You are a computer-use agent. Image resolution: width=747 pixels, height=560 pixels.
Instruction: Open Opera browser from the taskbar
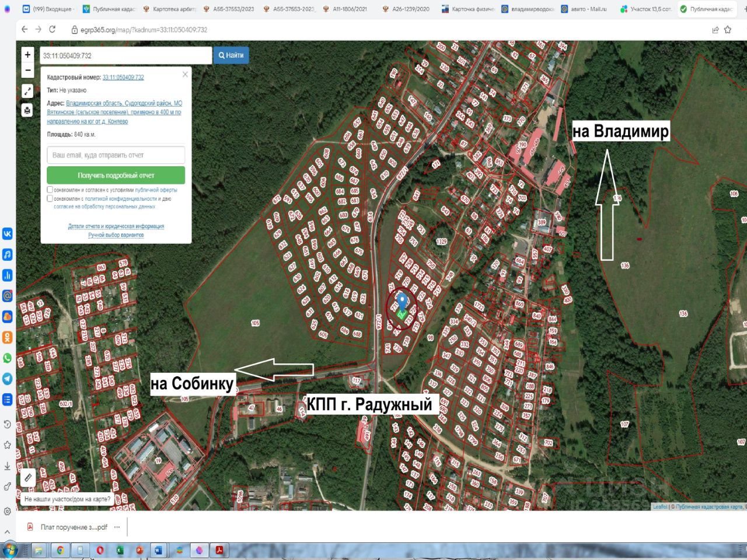point(100,550)
